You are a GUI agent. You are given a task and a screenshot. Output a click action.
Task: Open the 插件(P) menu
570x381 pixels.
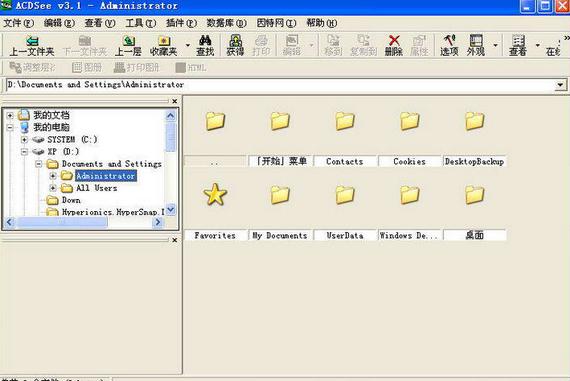coord(181,23)
